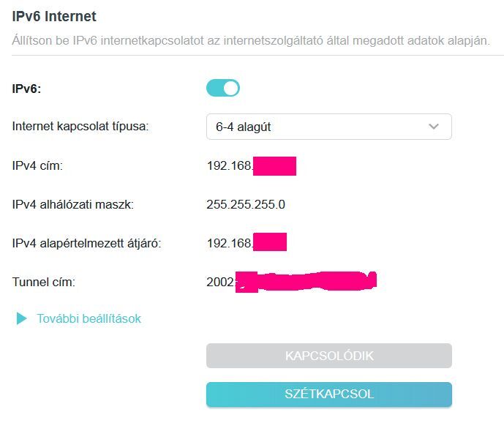Click the IPv4 alapértelmezett átjáró label
Viewport: 504px width, 426px height.
[86, 242]
